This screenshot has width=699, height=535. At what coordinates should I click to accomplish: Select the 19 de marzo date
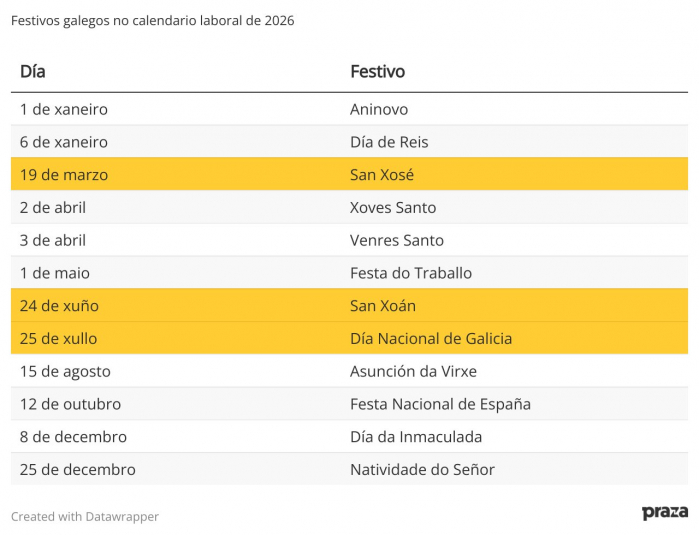tap(64, 175)
